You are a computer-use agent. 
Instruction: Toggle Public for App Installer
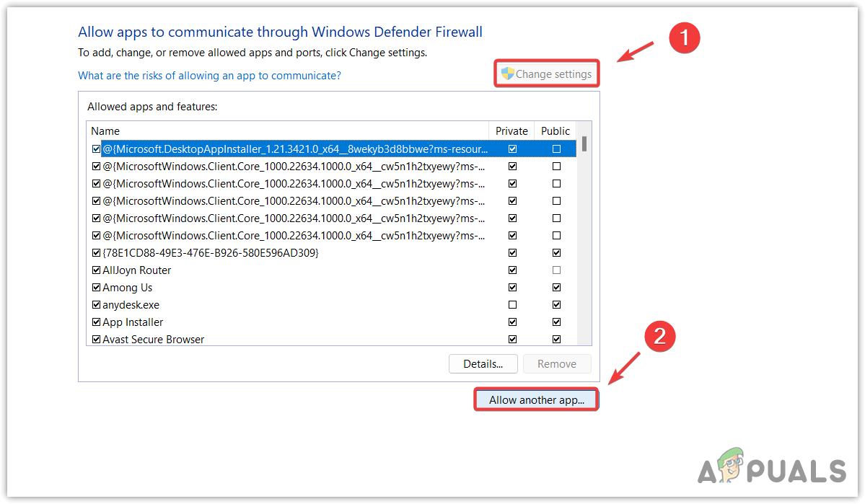tap(557, 322)
